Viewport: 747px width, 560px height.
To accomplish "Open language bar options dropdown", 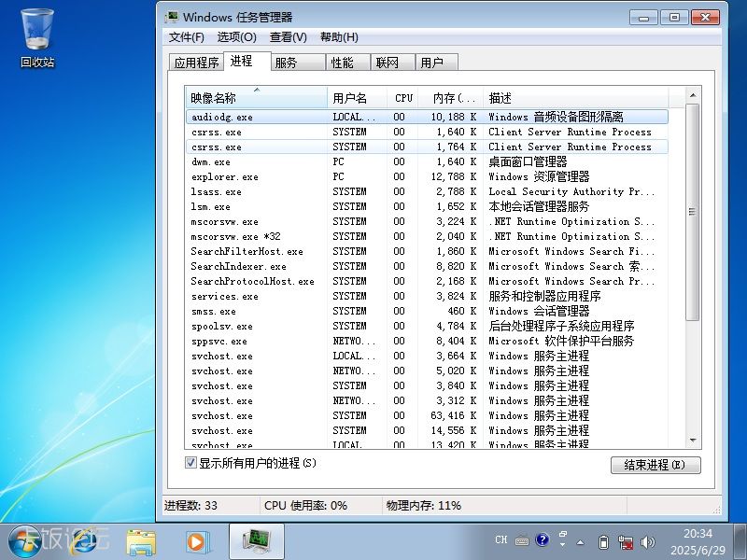I will (563, 544).
